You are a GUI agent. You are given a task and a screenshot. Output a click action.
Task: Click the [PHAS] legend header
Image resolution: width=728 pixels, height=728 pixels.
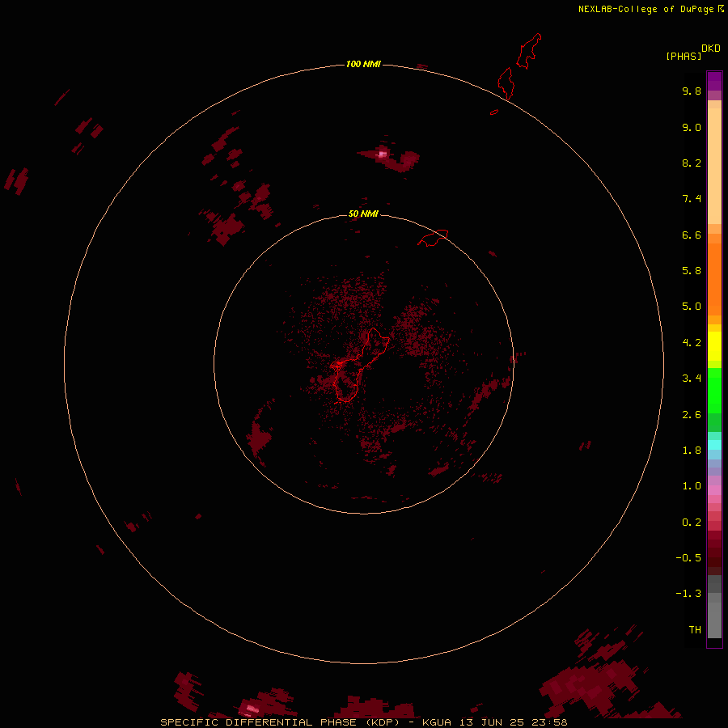[x=684, y=56]
